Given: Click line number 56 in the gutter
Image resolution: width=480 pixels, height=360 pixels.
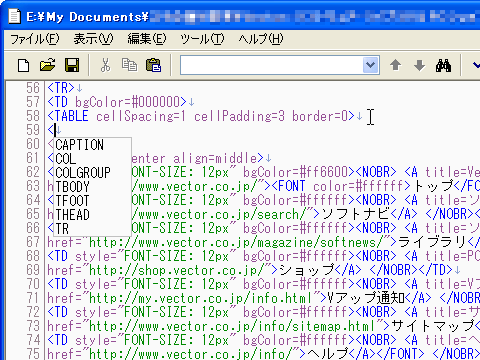Looking at the screenshot, I should tap(33, 88).
